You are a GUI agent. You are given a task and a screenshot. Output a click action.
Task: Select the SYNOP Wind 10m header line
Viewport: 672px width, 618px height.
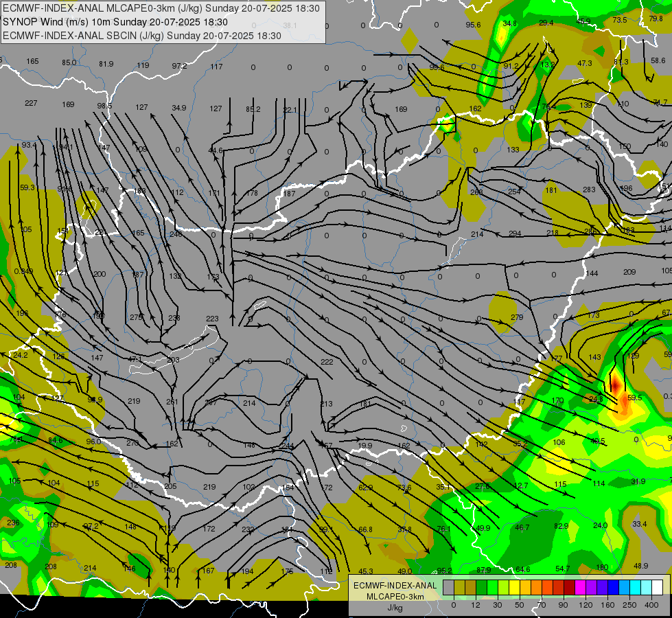point(115,22)
